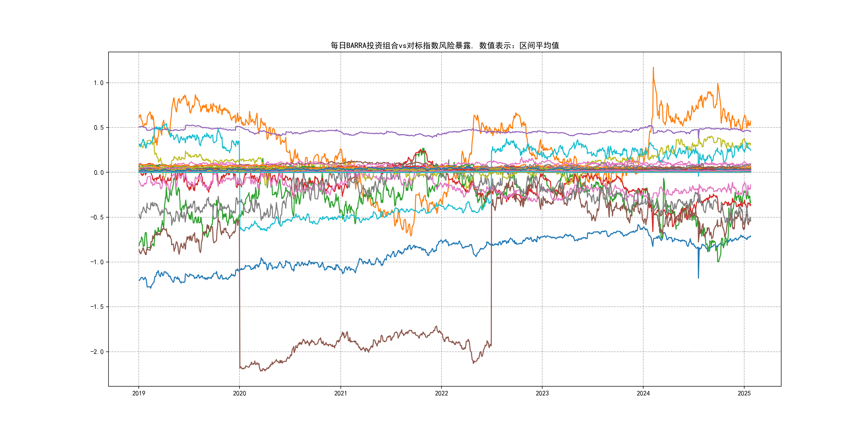
Task: Click the 2019 x-axis tick label
Action: 139,393
